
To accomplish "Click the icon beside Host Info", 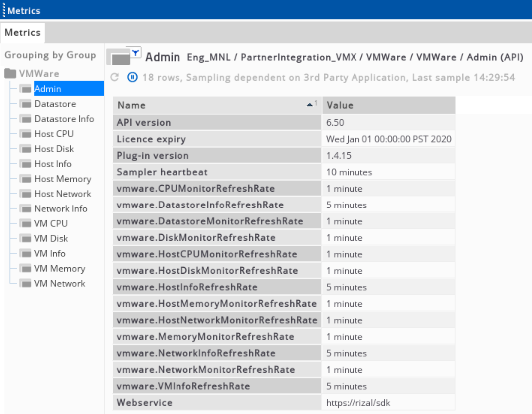I will [26, 164].
